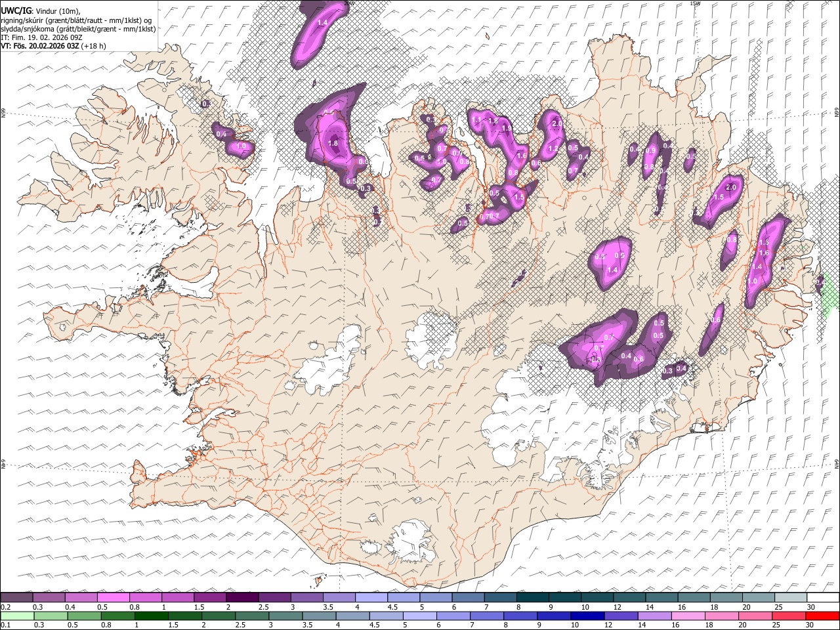The height and width of the screenshot is (630, 840).
Task: Pick the medium green swatch between 0.5 and 0.8 in the lower scale
Action: point(84,616)
